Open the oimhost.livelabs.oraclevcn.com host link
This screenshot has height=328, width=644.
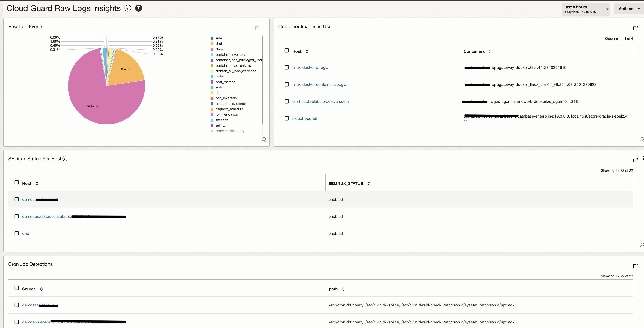[321, 101]
